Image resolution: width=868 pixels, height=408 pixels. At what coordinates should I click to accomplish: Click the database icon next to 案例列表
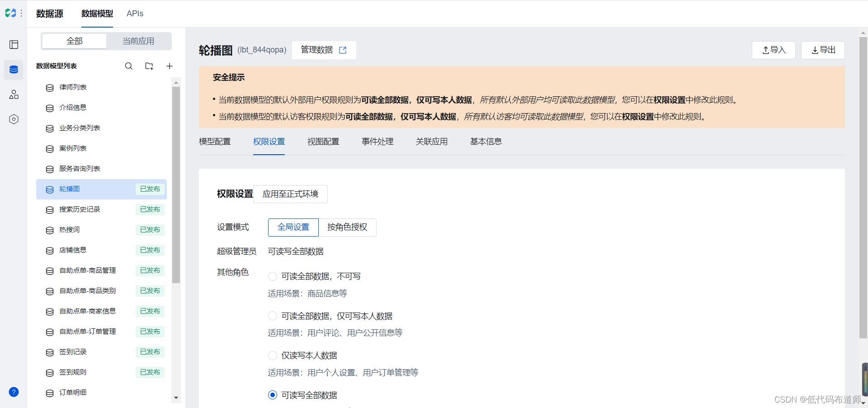click(x=50, y=149)
